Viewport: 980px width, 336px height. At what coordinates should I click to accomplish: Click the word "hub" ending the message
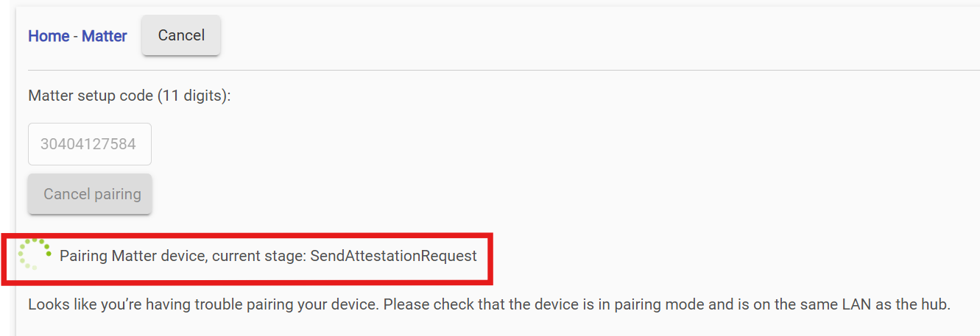pos(935,304)
